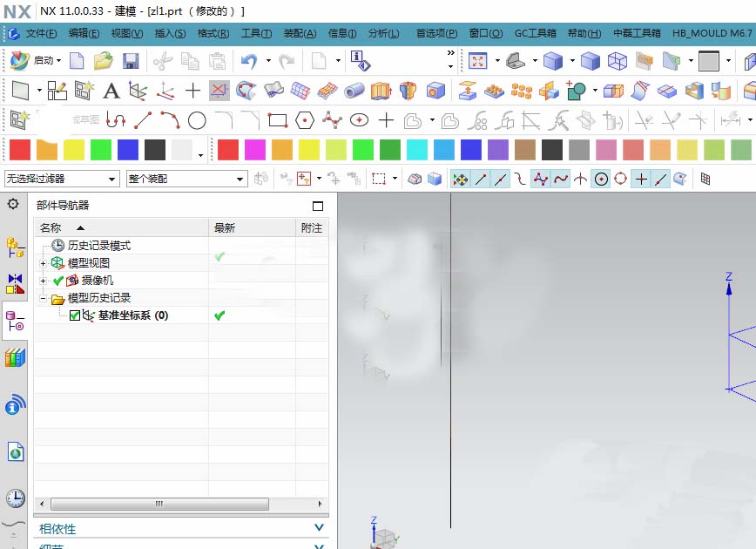Click the Save icon on the toolbar
The image size is (756, 549).
(131, 59)
